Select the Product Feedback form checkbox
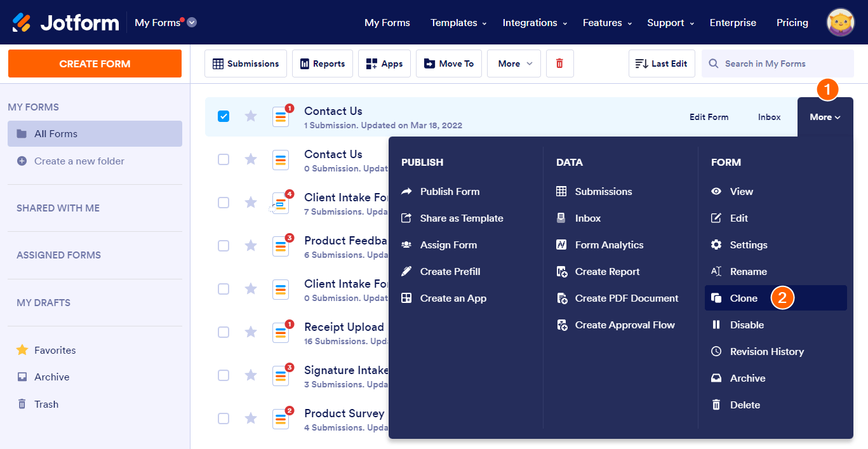This screenshot has height=449, width=868. pyautogui.click(x=224, y=245)
